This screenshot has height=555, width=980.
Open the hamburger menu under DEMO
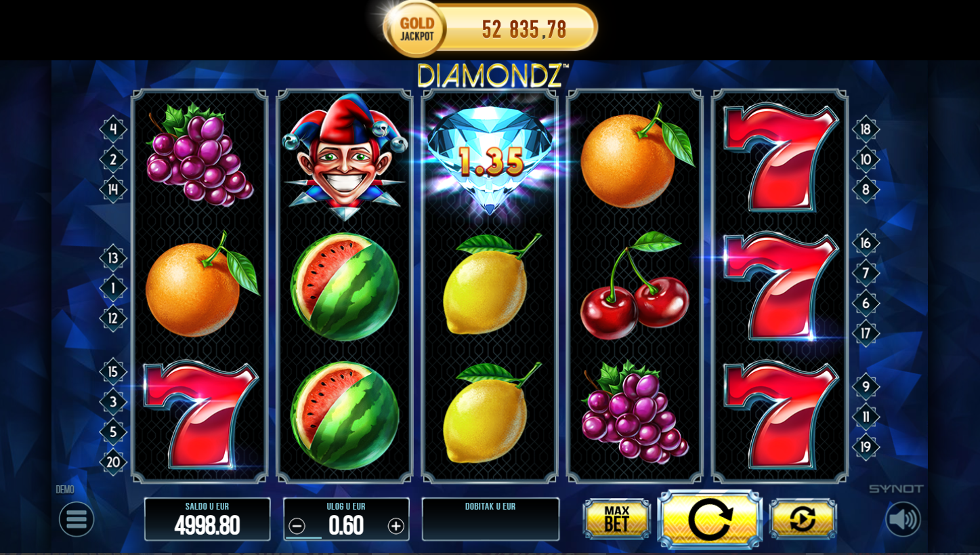click(77, 519)
